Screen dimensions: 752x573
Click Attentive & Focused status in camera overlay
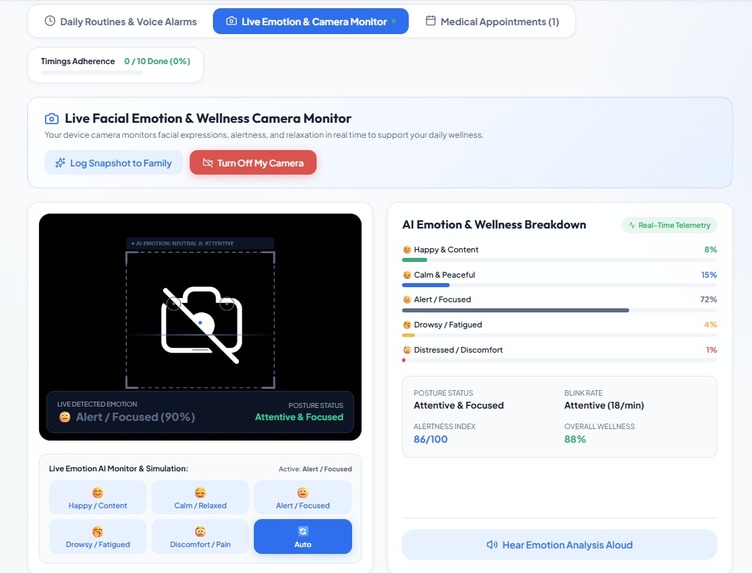click(x=299, y=417)
